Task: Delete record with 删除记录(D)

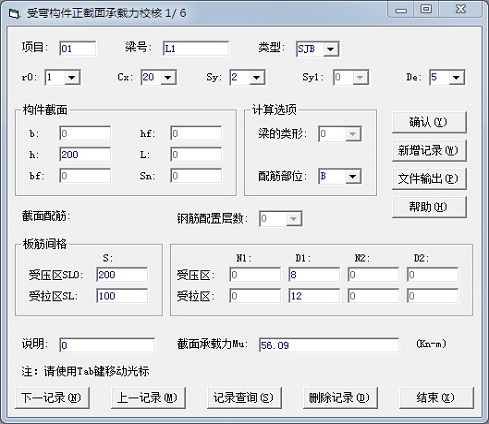Action: tap(340, 398)
